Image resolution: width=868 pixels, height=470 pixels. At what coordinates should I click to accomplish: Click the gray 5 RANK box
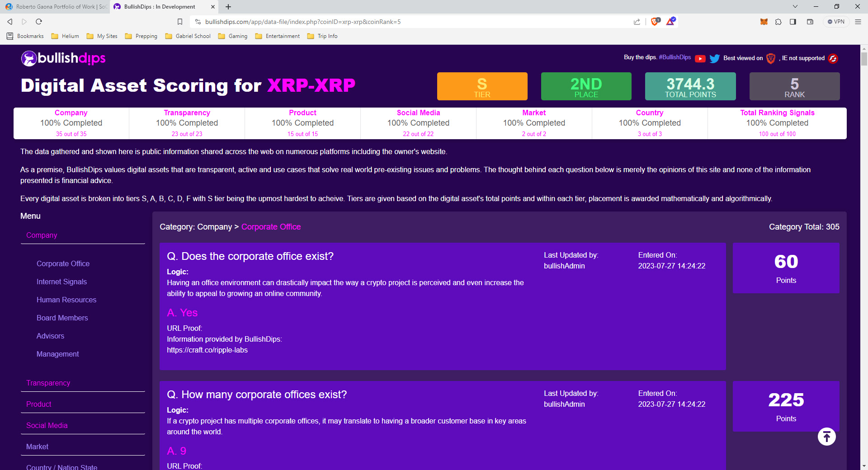tap(794, 86)
